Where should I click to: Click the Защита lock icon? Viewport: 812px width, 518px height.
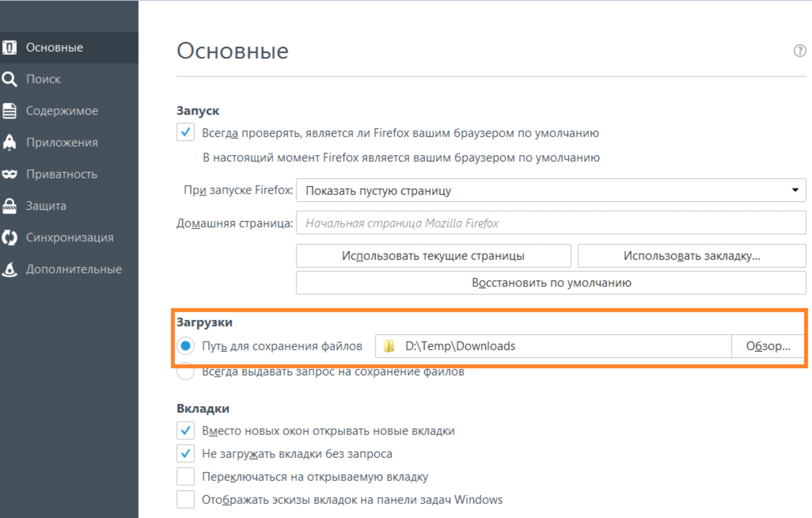click(x=9, y=206)
